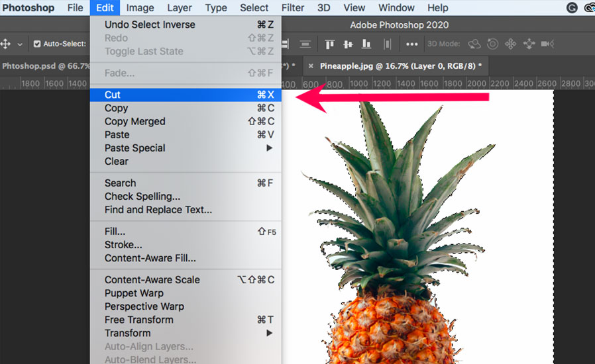Image resolution: width=595 pixels, height=364 pixels.
Task: Select the Move tool icon
Action: [5, 44]
